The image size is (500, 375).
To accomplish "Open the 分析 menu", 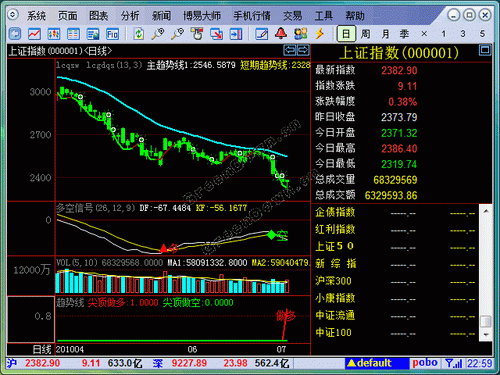I will [130, 15].
